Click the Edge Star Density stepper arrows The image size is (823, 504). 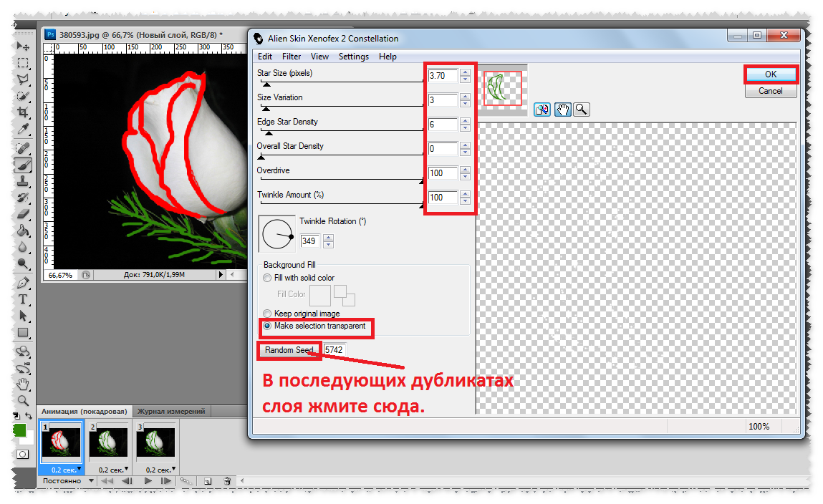pos(465,125)
